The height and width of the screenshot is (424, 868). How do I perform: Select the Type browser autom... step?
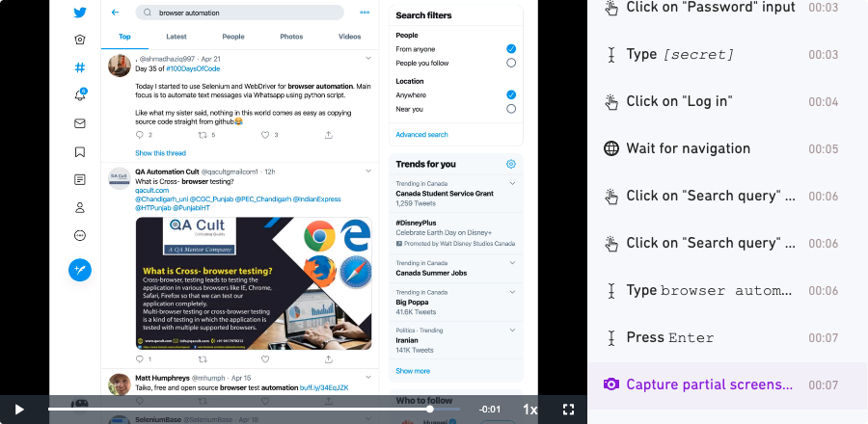coord(727,290)
